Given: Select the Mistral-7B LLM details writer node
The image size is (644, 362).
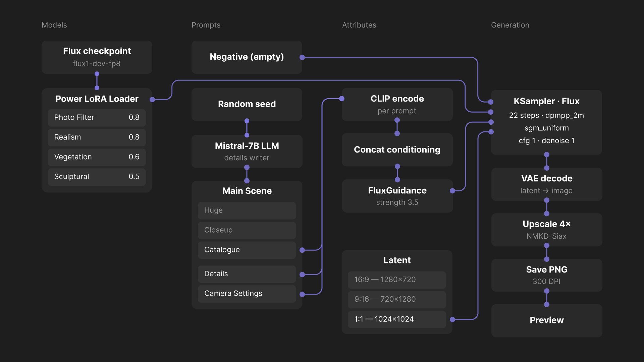Looking at the screenshot, I should 247,151.
